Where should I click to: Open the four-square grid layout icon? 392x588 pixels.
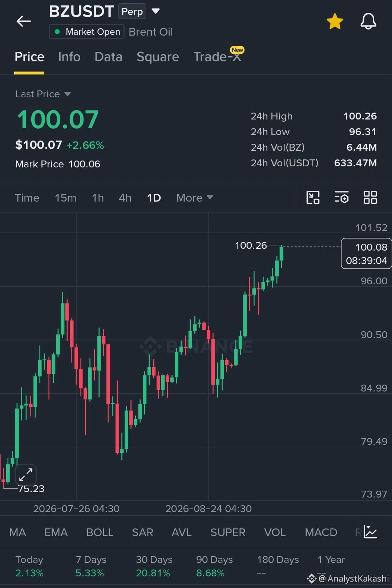point(370,198)
